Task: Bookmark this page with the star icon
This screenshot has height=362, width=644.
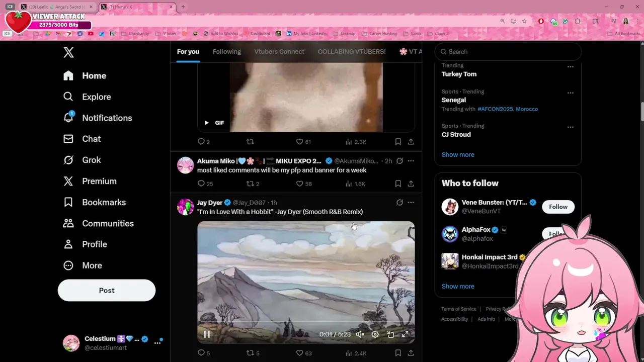Action: click(x=524, y=21)
